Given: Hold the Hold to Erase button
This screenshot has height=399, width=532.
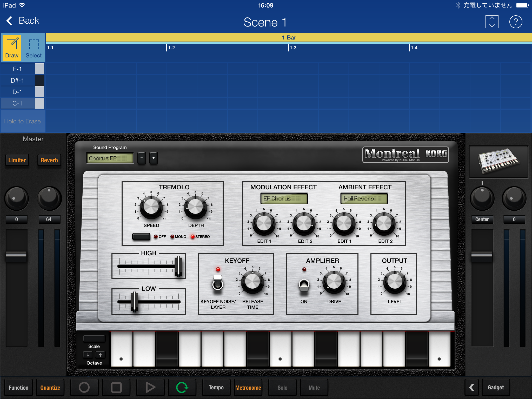Looking at the screenshot, I should tap(23, 121).
